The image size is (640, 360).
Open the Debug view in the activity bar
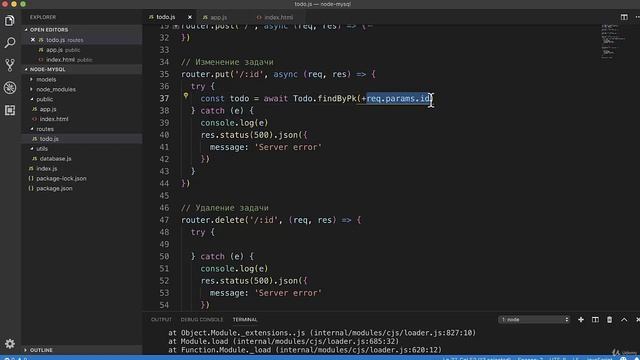point(9,87)
